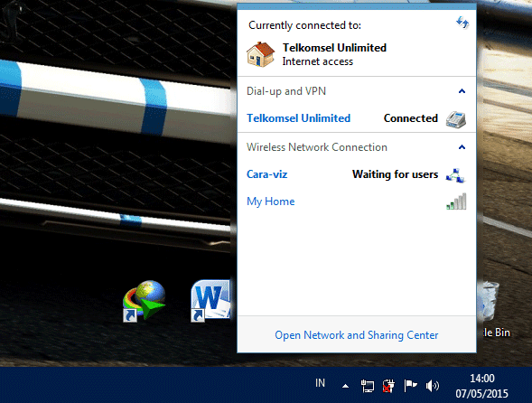
Task: Click the IN input language indicator
Action: (320, 383)
